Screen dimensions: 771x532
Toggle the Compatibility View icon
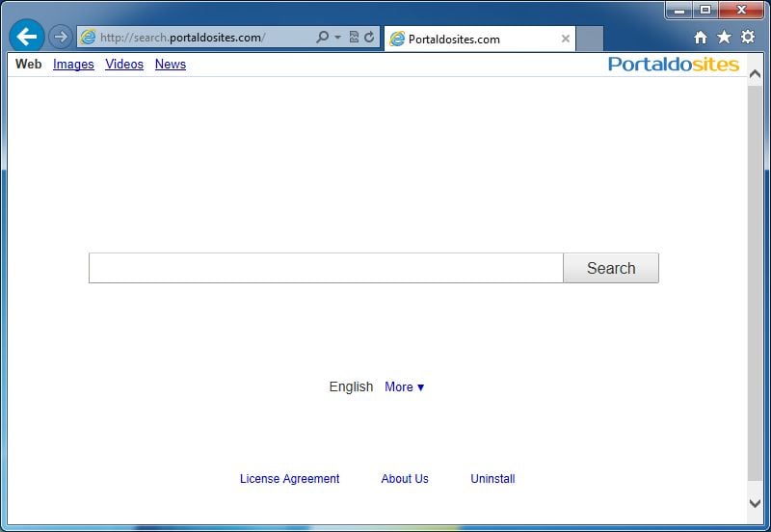[354, 37]
